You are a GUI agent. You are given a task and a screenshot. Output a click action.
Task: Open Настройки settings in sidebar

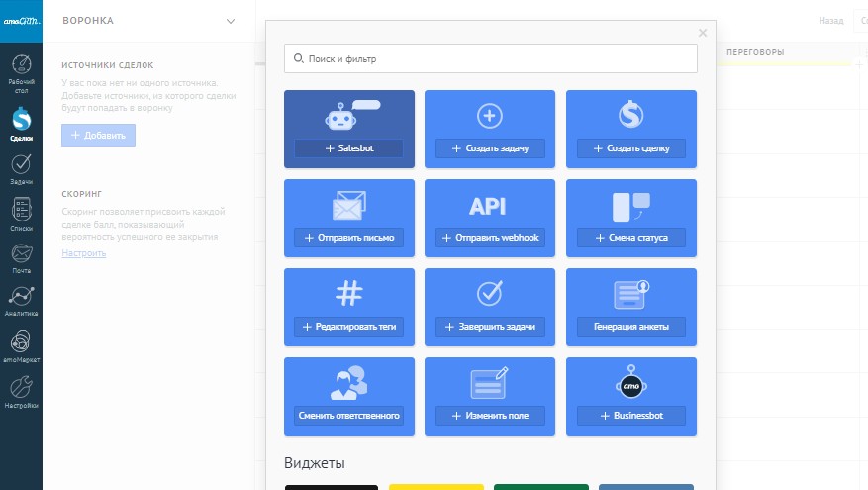click(x=21, y=391)
